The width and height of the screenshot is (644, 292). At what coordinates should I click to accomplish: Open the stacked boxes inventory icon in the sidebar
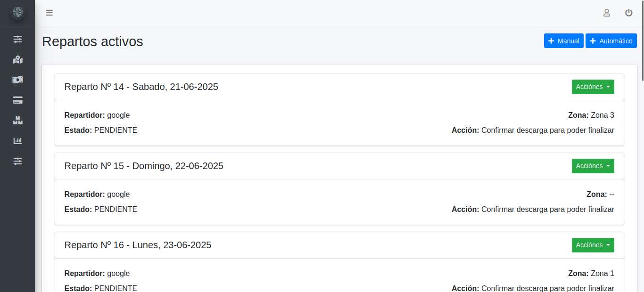pos(17,121)
